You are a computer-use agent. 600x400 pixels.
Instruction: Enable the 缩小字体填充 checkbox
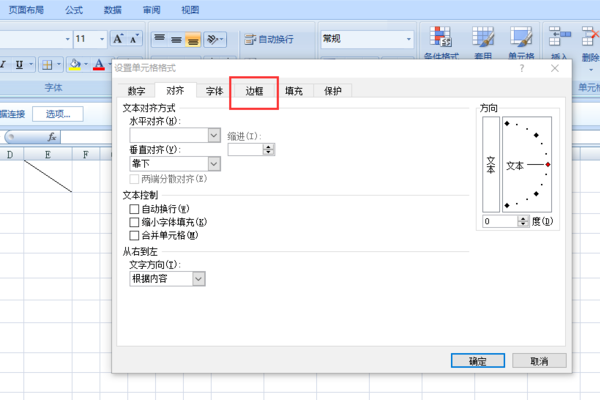pyautogui.click(x=134, y=222)
